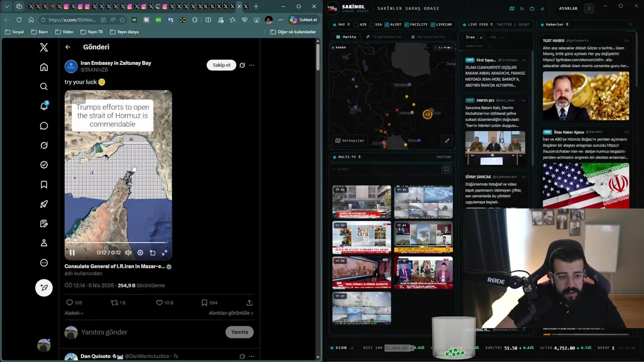Expand Alakalı dropdown under tweet
Image resolution: width=644 pixels, height=362 pixels.
click(x=74, y=313)
